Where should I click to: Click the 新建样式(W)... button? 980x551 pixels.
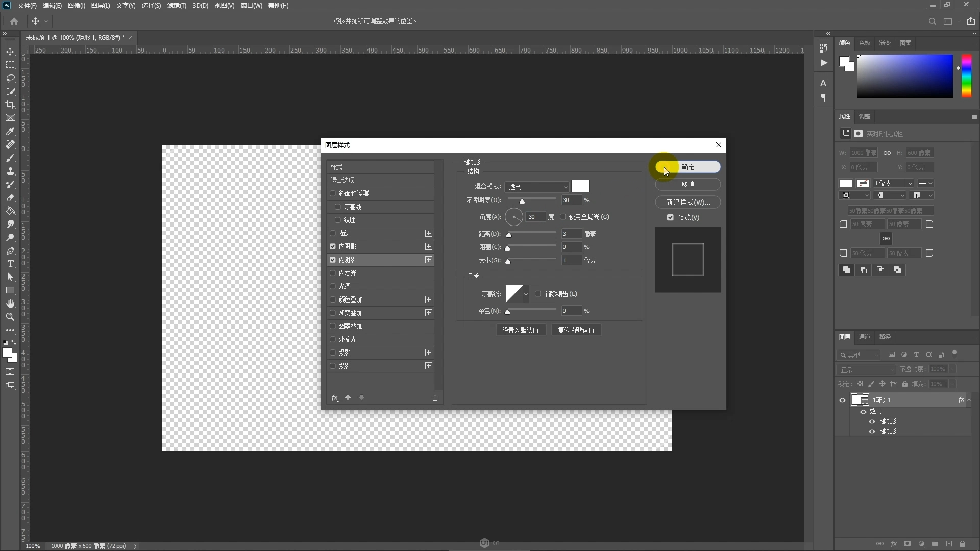tap(688, 202)
